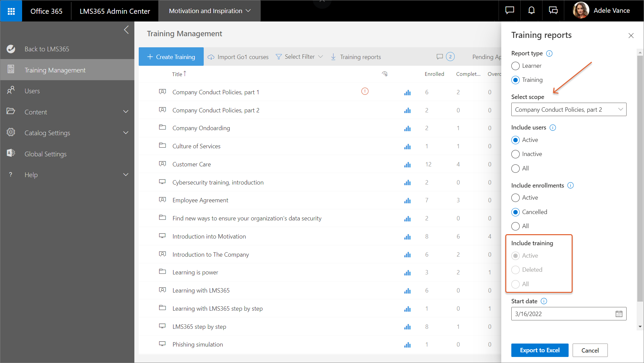
Task: Click the info icon next to Report type
Action: coord(549,53)
